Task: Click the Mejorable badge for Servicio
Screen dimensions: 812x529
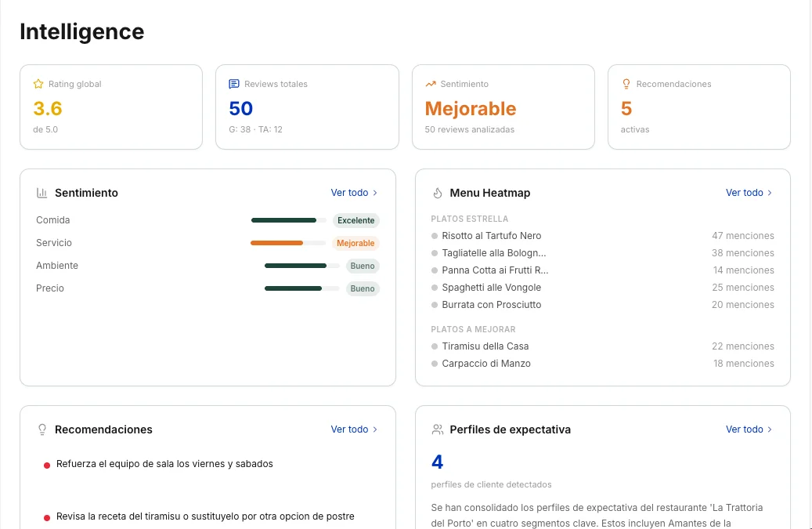Action: [355, 243]
